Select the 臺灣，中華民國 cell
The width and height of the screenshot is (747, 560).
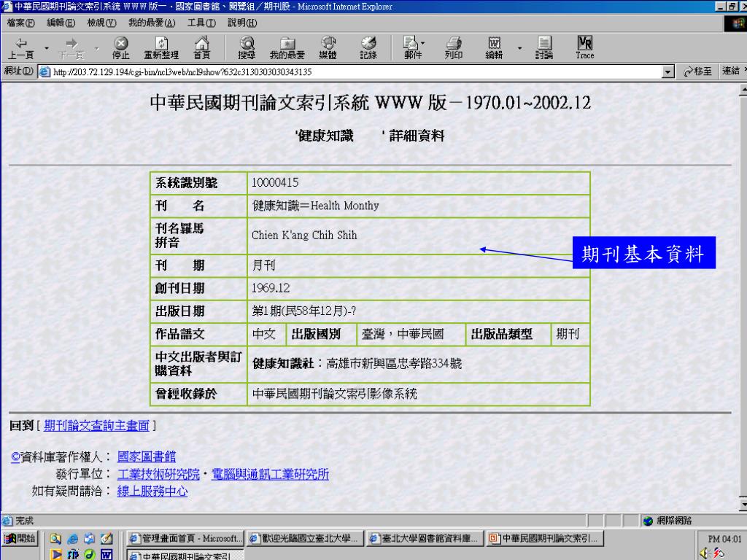(411, 334)
